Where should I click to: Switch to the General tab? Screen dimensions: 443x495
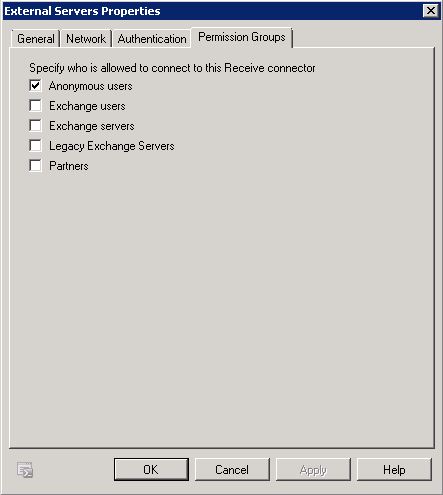[x=36, y=39]
